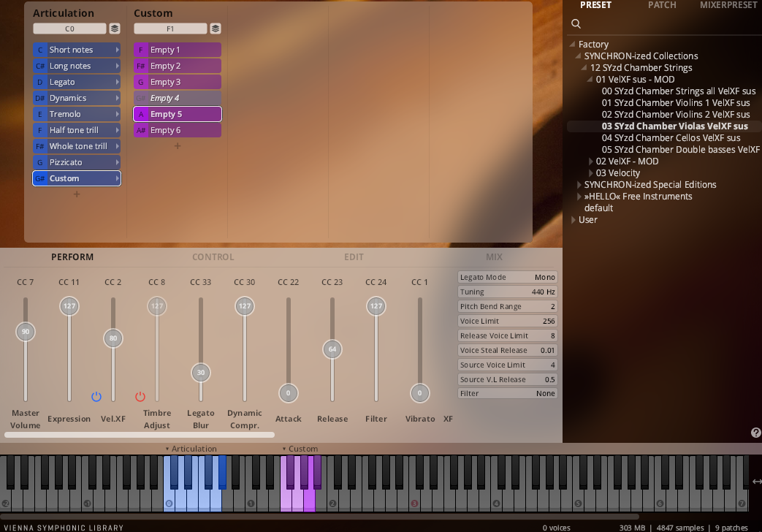The height and width of the screenshot is (532, 762).
Task: Click the layers icon next to Articulation C0
Action: click(115, 28)
